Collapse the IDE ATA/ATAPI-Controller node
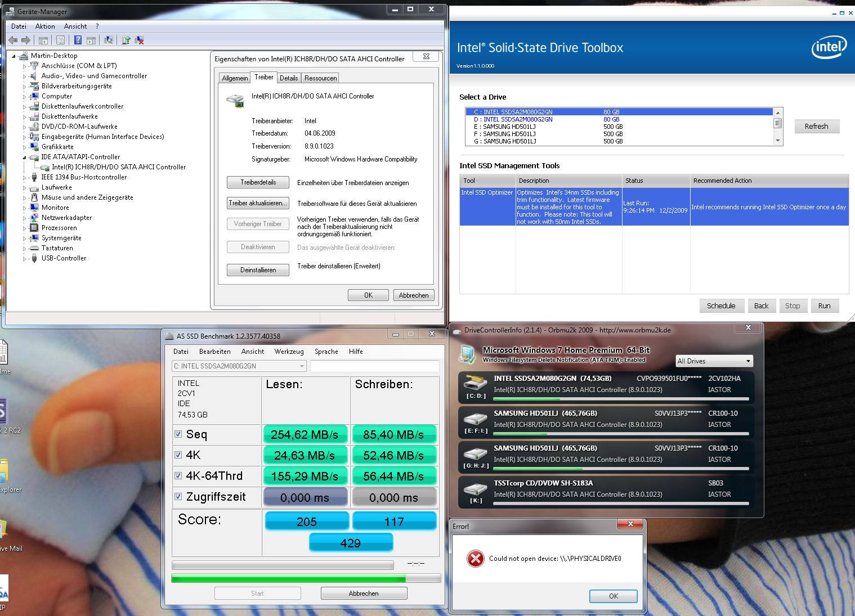The width and height of the screenshot is (855, 616). (x=24, y=158)
